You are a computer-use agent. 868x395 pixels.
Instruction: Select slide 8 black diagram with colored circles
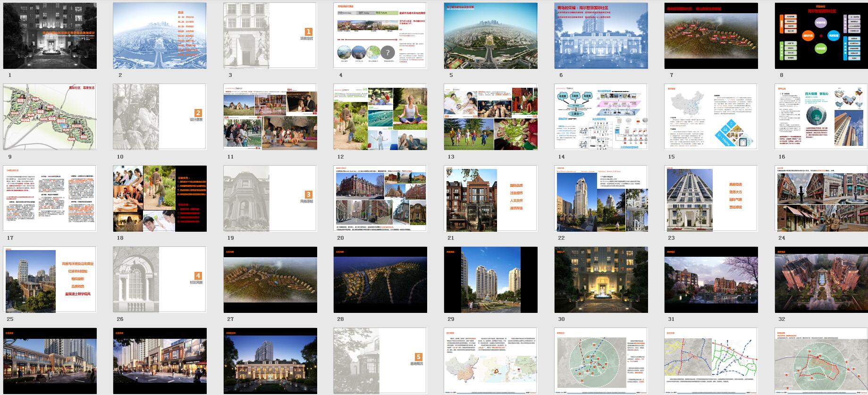click(x=821, y=36)
